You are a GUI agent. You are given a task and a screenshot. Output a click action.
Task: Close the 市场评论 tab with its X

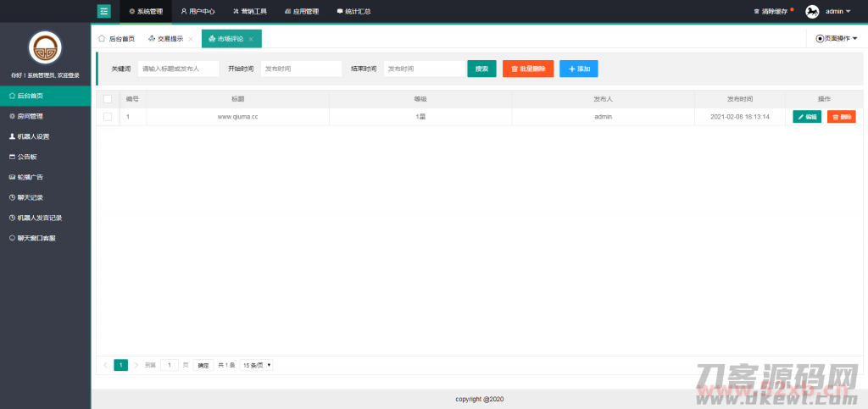coord(251,39)
